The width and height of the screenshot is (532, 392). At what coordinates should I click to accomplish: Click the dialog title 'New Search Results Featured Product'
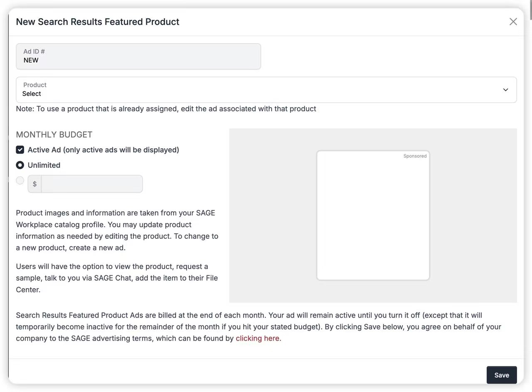tap(98, 22)
